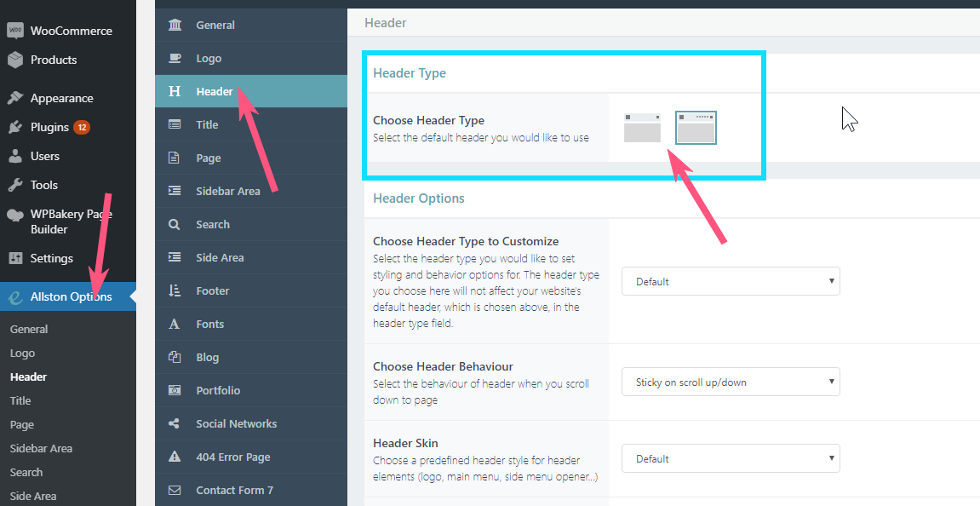Click the Plugins plug icon
This screenshot has height=506, width=980.
[x=15, y=127]
